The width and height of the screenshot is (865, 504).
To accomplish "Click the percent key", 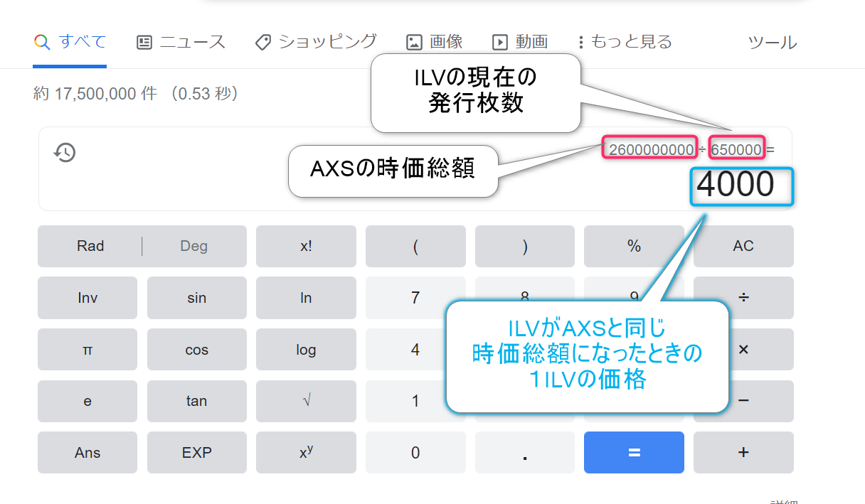I will 634,246.
